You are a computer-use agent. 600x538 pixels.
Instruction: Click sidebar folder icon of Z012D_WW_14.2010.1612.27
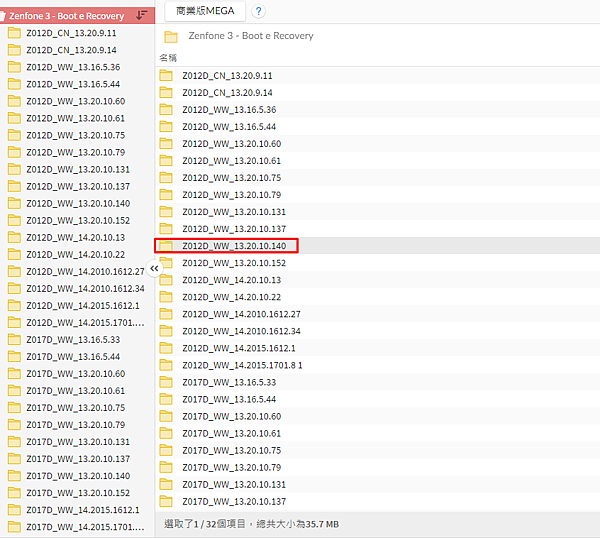tap(14, 271)
